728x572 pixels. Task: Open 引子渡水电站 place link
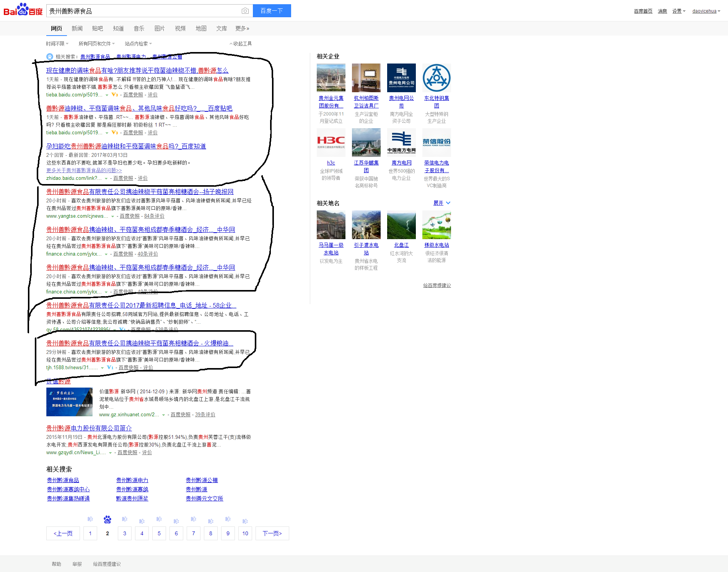(366, 249)
